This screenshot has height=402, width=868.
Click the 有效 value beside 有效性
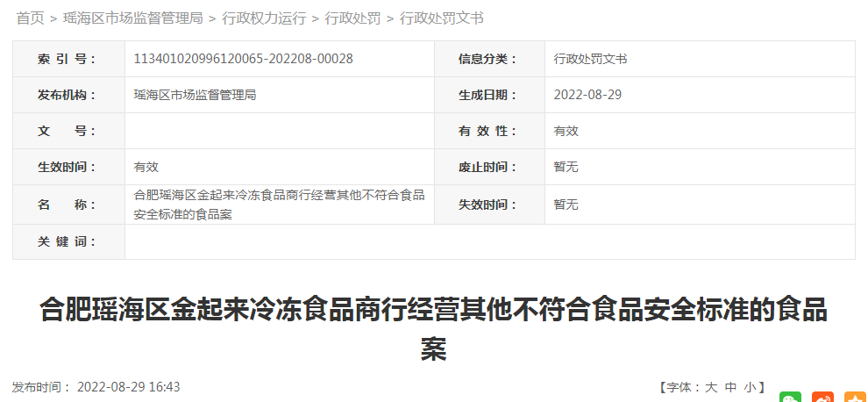pos(566,131)
